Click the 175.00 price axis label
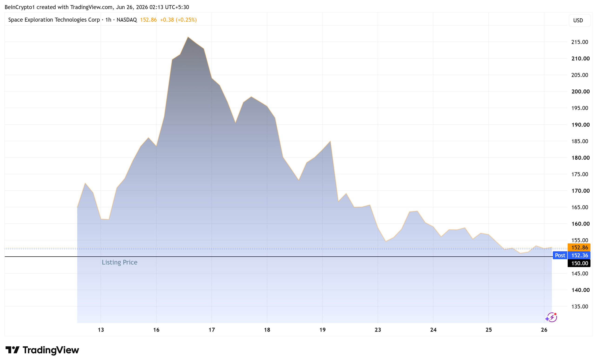Screen dimensions: 597x364 pyautogui.click(x=580, y=174)
